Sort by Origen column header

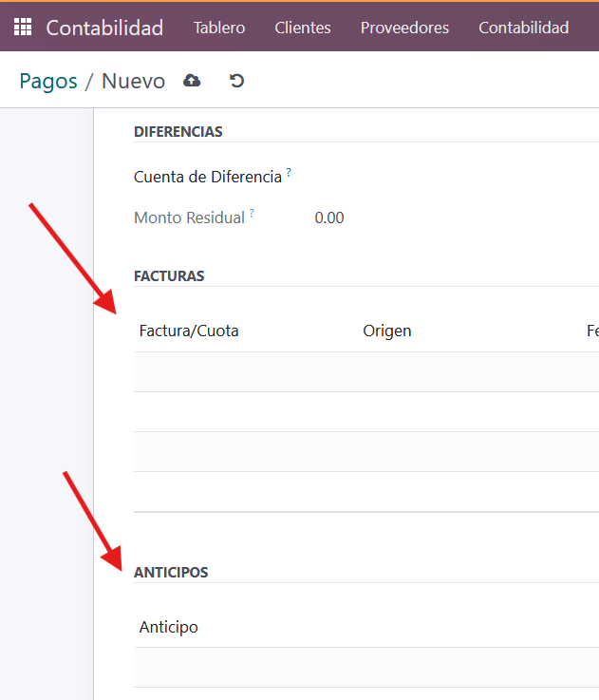pyautogui.click(x=386, y=331)
